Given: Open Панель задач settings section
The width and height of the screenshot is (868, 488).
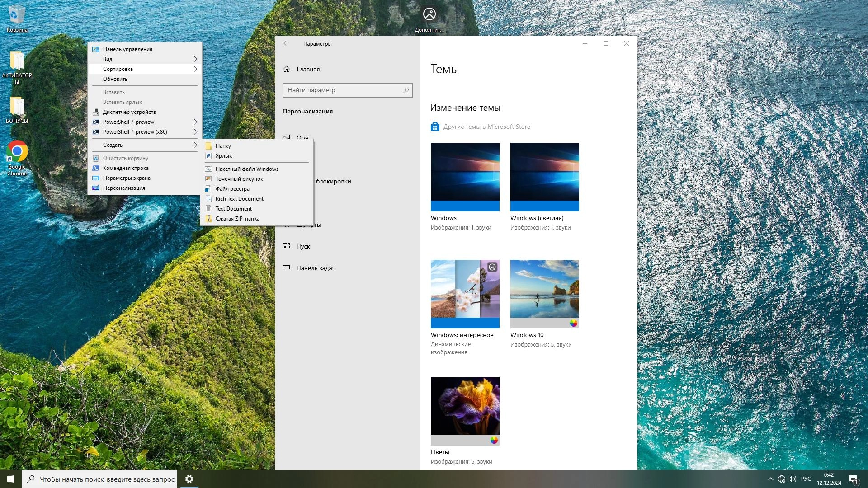Looking at the screenshot, I should (316, 268).
